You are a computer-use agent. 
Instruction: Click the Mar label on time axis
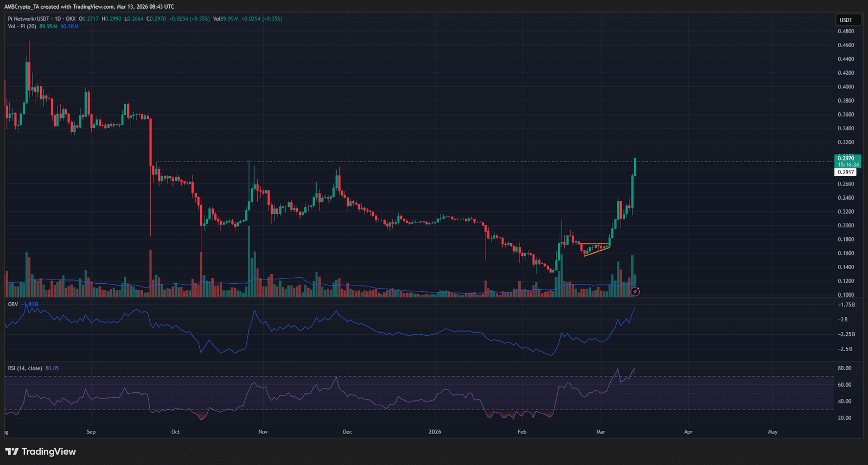(x=601, y=432)
